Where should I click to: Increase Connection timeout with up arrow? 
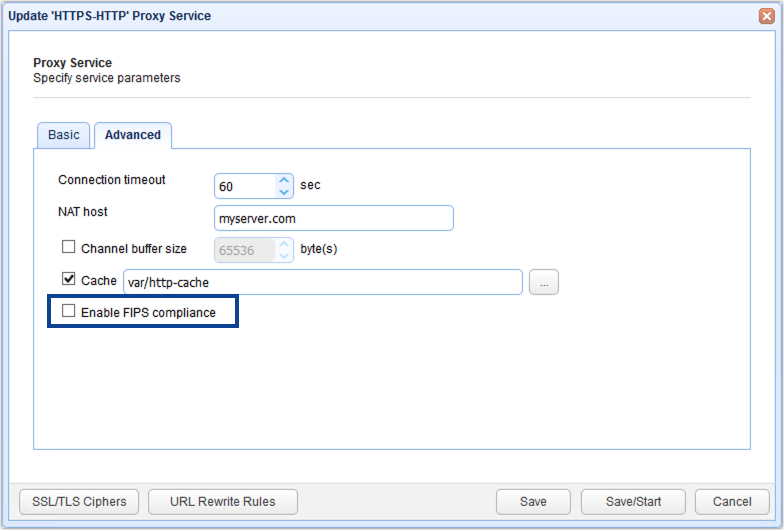284,180
